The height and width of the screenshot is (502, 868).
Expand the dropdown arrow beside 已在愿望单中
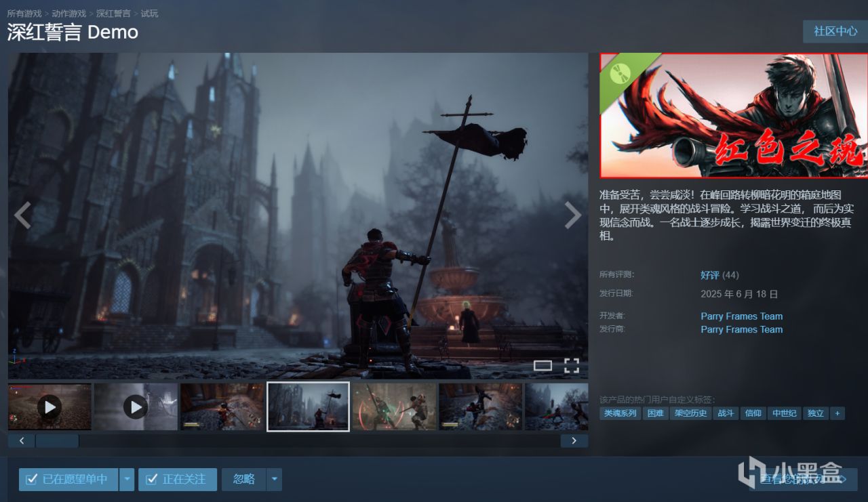[127, 479]
